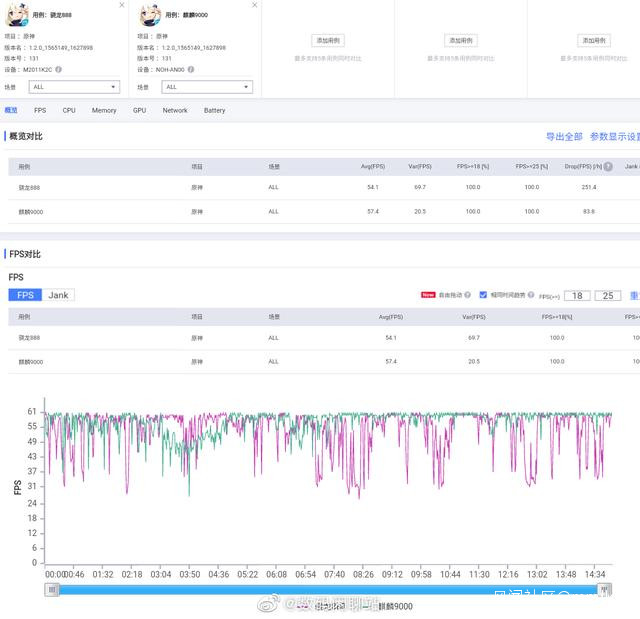Open the Memory tab
640x619 pixels.
tap(104, 111)
